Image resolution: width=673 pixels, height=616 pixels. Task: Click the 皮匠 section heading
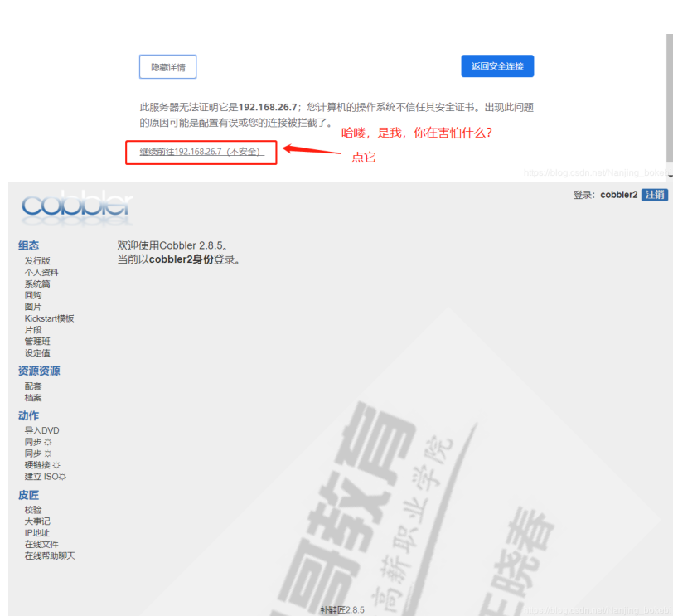(28, 495)
